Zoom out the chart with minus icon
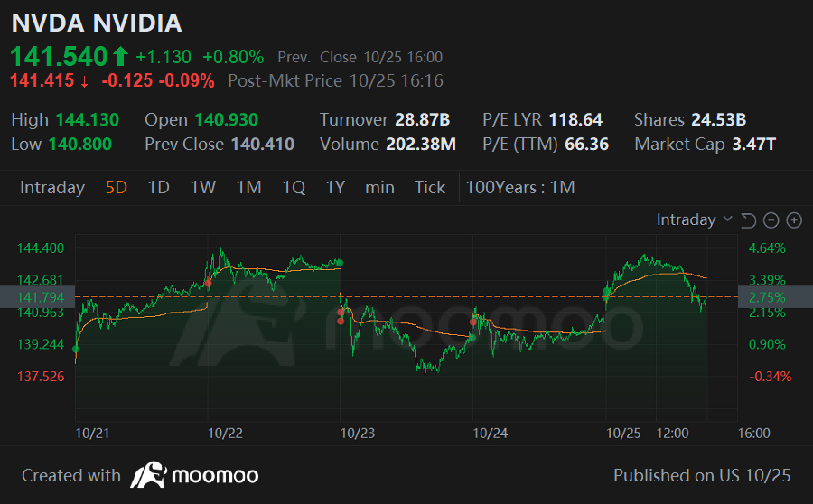The height and width of the screenshot is (504, 813). point(771,220)
